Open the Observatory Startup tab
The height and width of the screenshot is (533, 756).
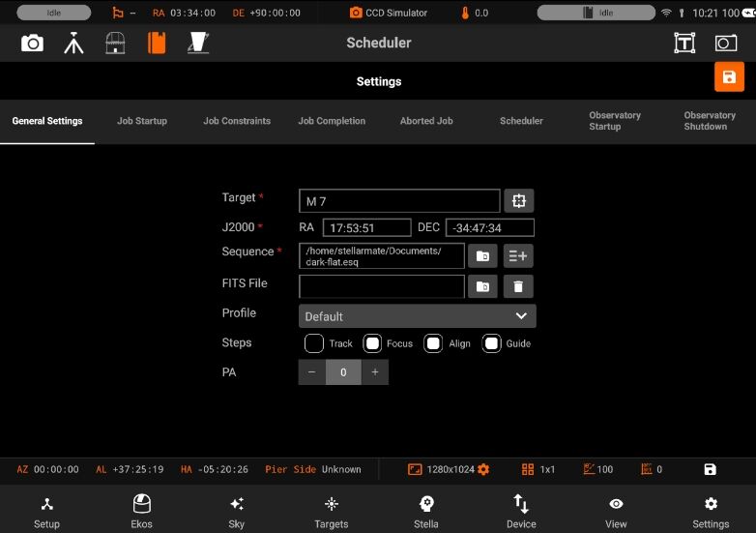[615, 121]
